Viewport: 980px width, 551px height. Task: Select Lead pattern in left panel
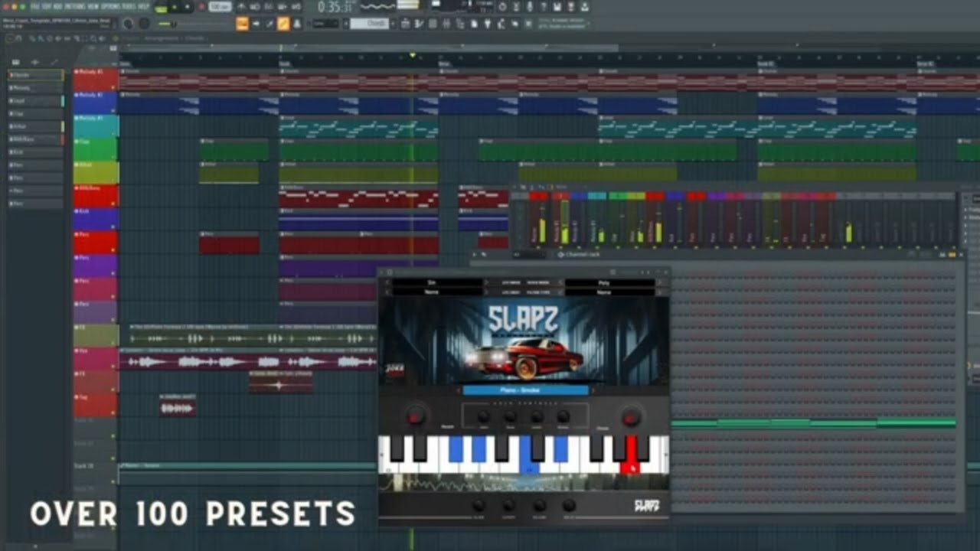[36, 101]
